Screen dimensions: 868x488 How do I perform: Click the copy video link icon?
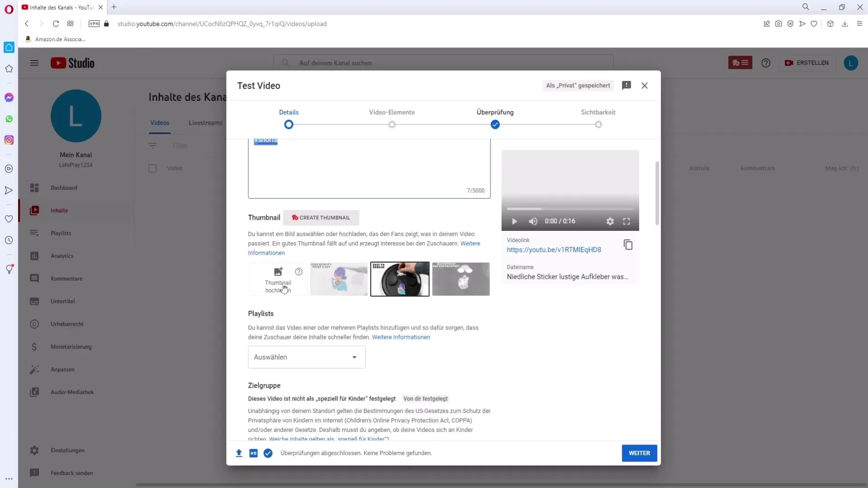click(x=628, y=245)
